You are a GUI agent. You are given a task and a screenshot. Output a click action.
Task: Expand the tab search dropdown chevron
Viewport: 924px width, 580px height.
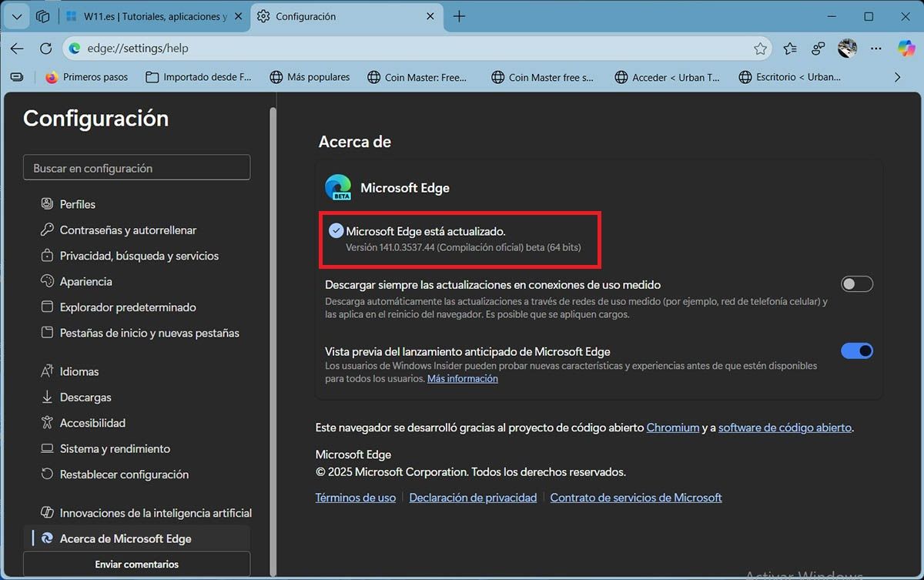17,16
